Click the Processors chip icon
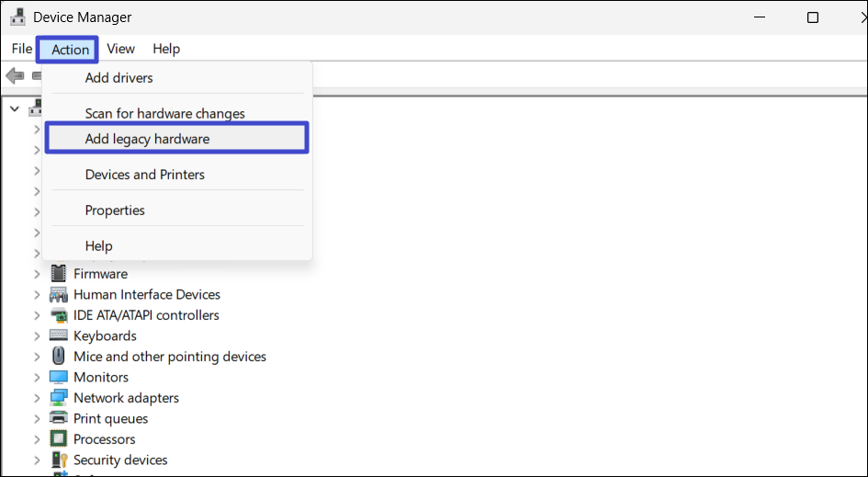The image size is (868, 477). click(59, 439)
